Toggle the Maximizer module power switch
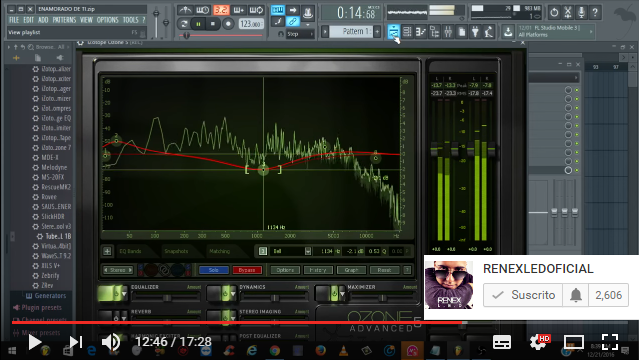639x360 pixels. point(334,294)
